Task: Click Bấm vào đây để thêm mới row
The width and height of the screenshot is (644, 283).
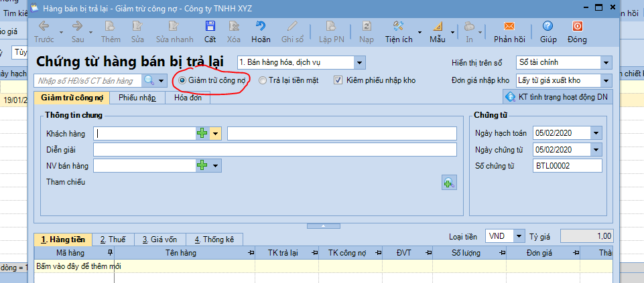Action: pyautogui.click(x=323, y=266)
